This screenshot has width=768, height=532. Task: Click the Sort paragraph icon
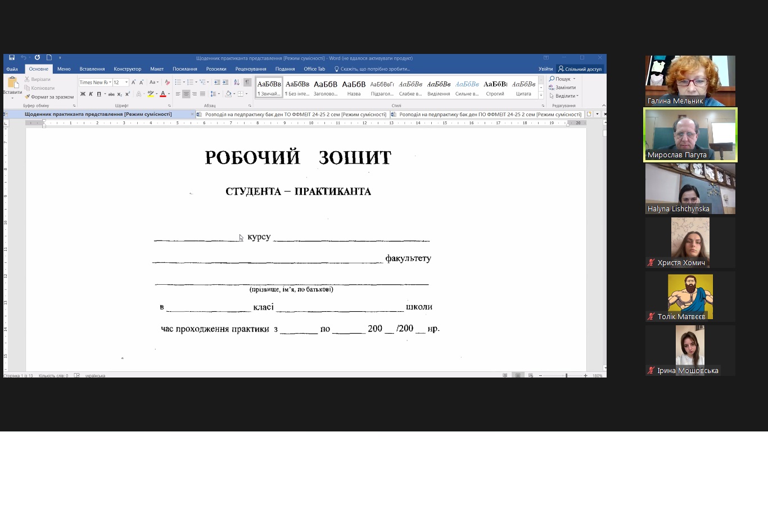237,83
